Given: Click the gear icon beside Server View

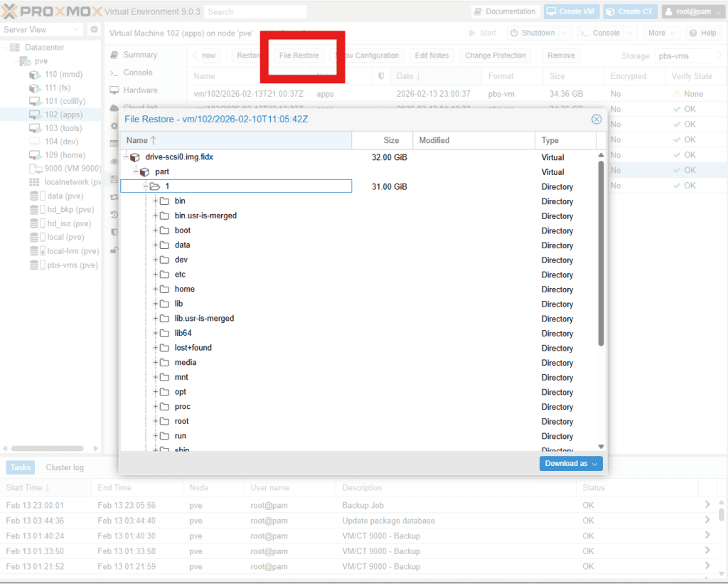Looking at the screenshot, I should click(x=93, y=30).
